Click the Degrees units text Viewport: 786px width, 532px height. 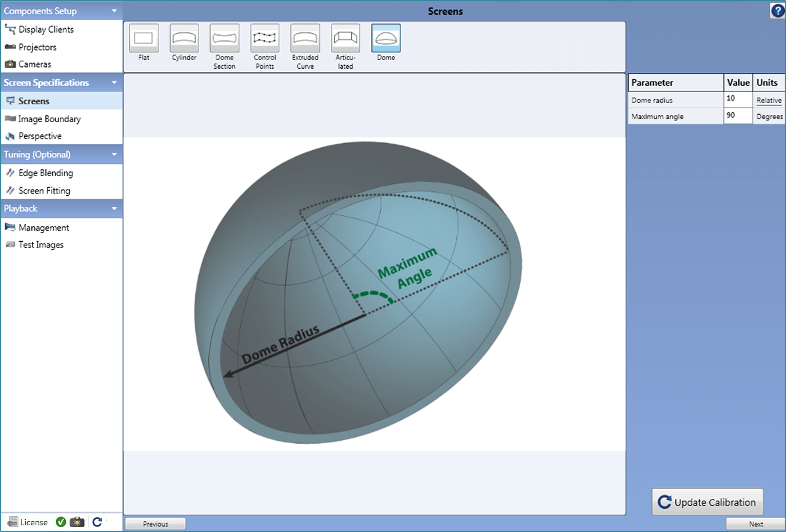tap(769, 117)
